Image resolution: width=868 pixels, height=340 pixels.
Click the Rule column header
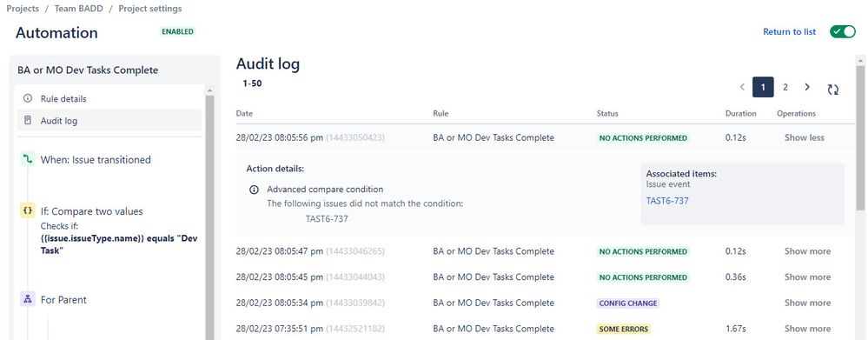[441, 113]
